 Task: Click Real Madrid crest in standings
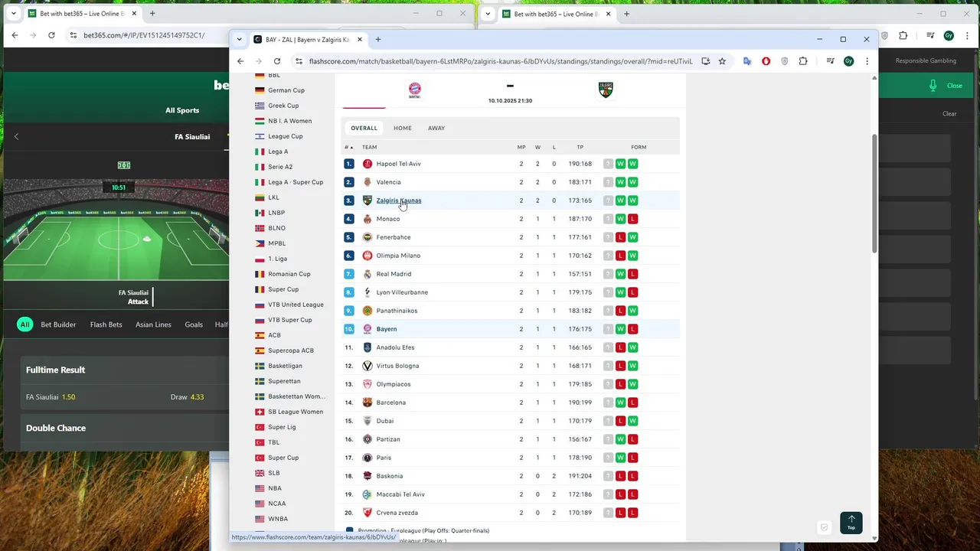point(367,274)
